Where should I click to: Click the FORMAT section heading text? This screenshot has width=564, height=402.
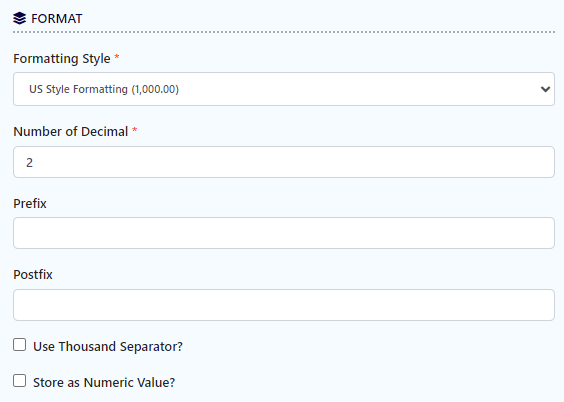(56, 19)
